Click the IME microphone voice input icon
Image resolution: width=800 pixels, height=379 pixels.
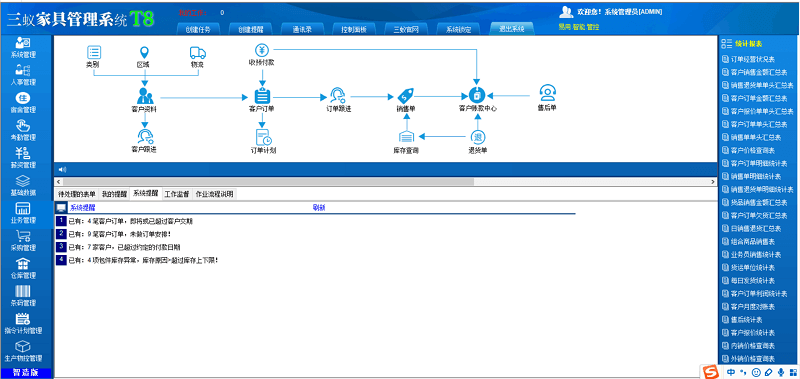(x=780, y=372)
